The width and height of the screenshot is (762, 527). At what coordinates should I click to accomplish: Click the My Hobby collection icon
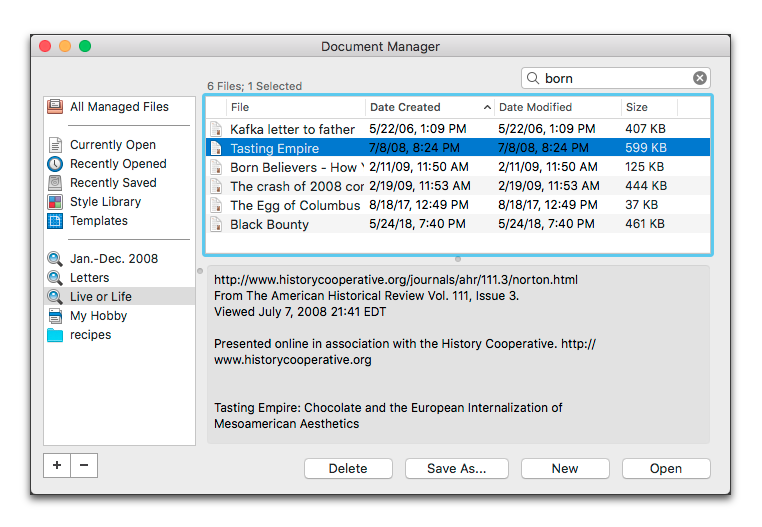(55, 316)
